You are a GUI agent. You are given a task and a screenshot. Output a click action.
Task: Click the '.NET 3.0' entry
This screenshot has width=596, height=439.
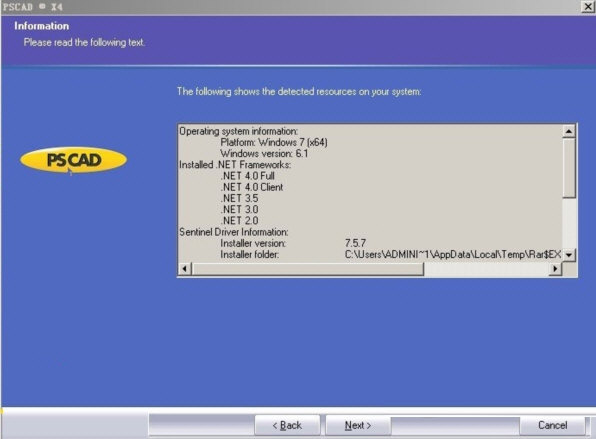[x=239, y=209]
